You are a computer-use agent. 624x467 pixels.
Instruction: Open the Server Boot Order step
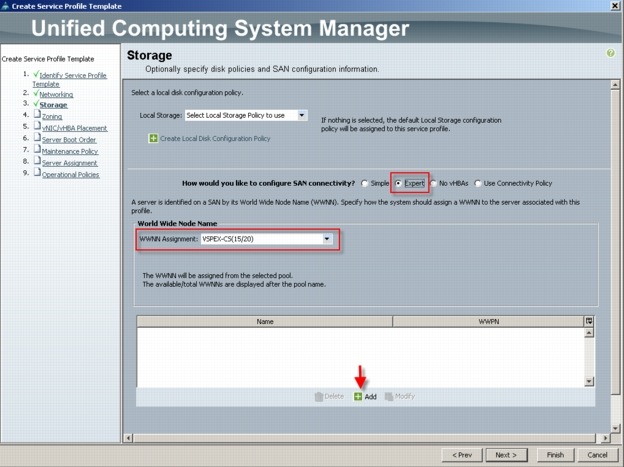69,140
